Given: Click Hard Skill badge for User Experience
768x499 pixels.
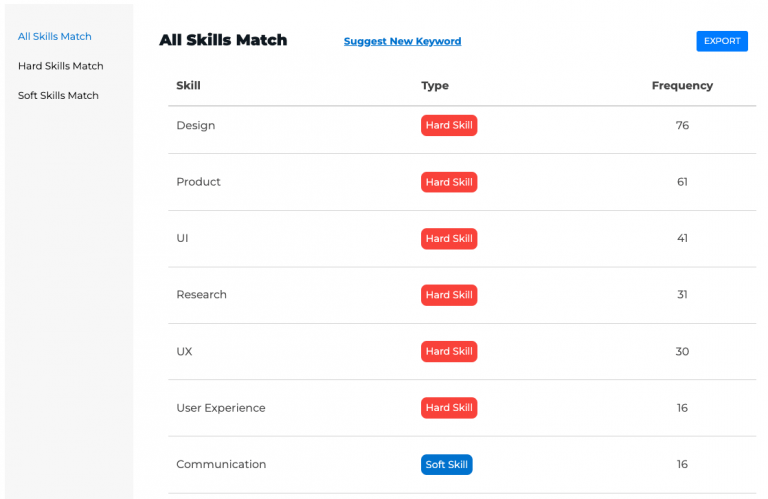Looking at the screenshot, I should (449, 408).
